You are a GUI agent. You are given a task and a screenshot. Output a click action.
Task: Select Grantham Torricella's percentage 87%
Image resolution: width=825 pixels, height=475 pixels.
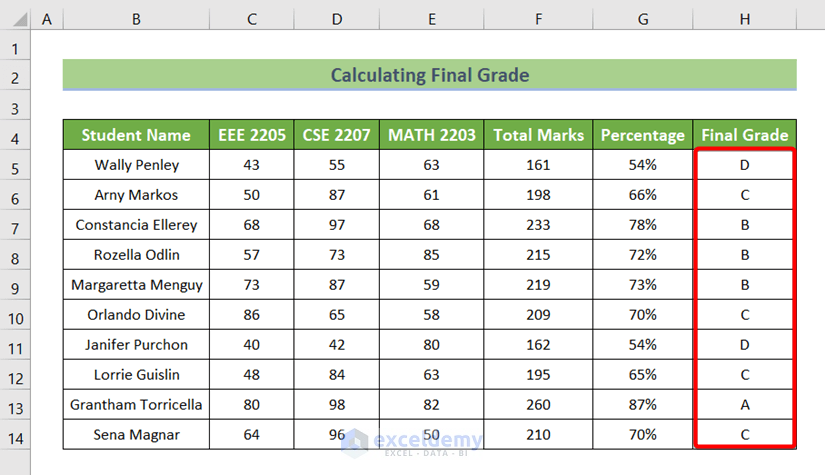pyautogui.click(x=642, y=405)
